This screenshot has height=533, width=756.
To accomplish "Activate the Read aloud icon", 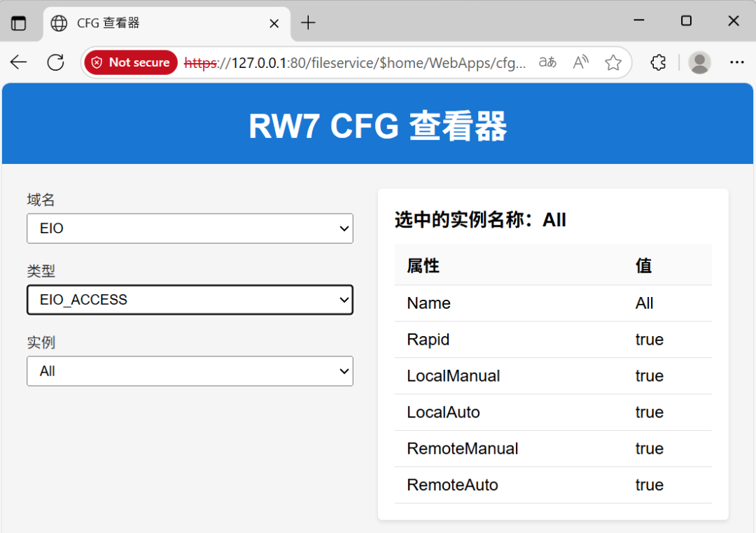I will click(580, 62).
